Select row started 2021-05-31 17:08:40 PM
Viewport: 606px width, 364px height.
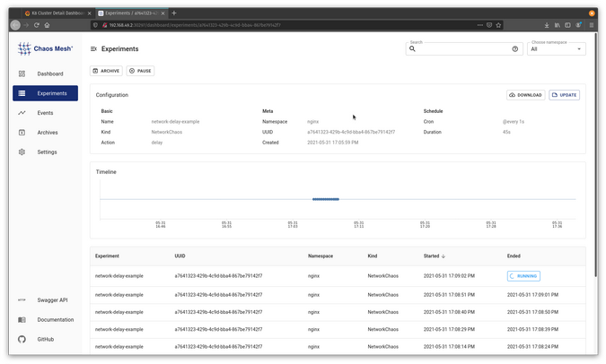[x=338, y=313]
